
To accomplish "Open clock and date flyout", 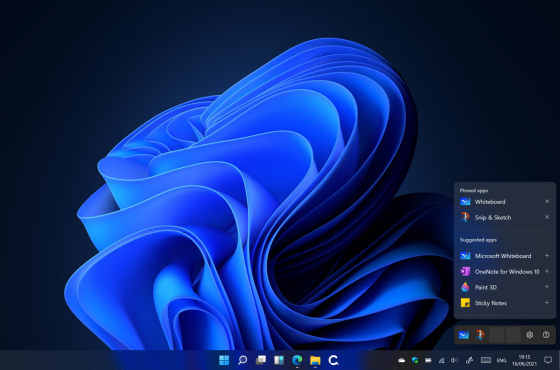I will click(524, 360).
